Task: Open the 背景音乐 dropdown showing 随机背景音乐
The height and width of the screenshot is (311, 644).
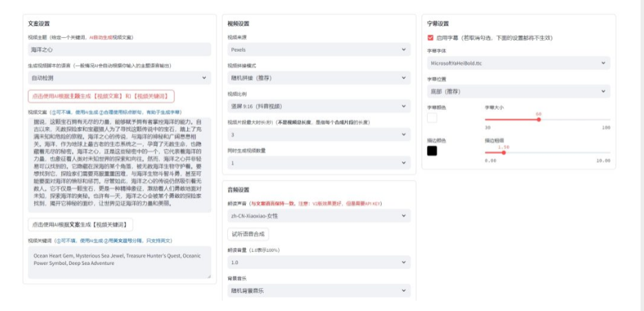Action: click(318, 290)
